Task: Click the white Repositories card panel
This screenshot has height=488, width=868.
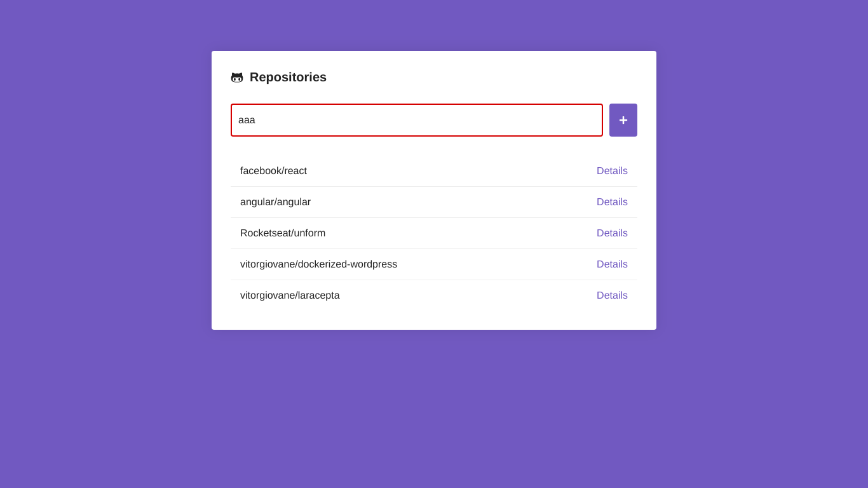Action: click(434, 318)
